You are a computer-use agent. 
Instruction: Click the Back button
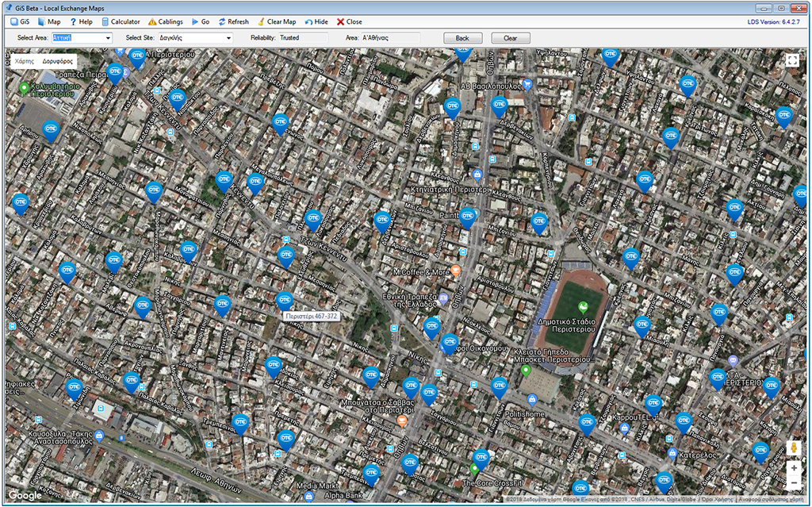point(462,38)
